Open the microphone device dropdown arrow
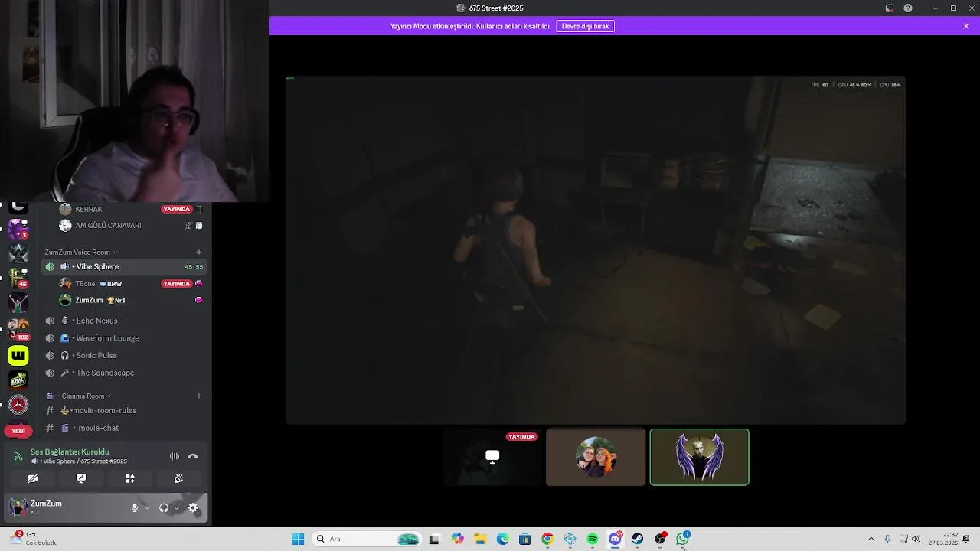This screenshot has width=980, height=551. tap(147, 507)
